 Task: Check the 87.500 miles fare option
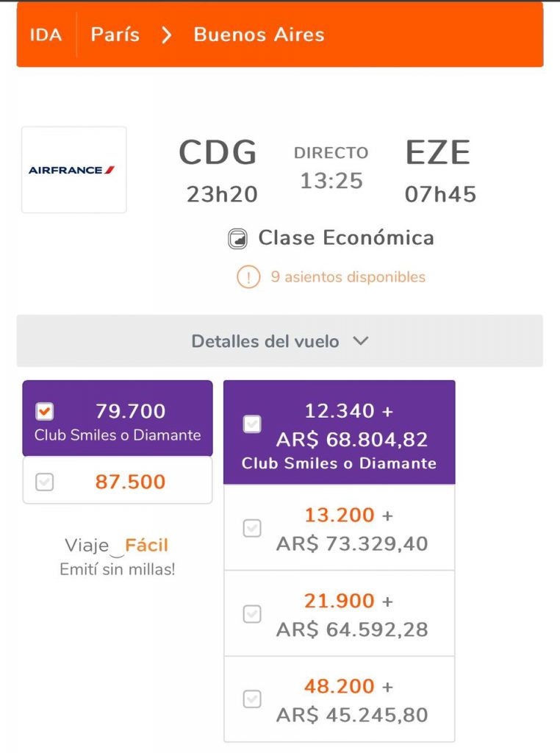45,482
